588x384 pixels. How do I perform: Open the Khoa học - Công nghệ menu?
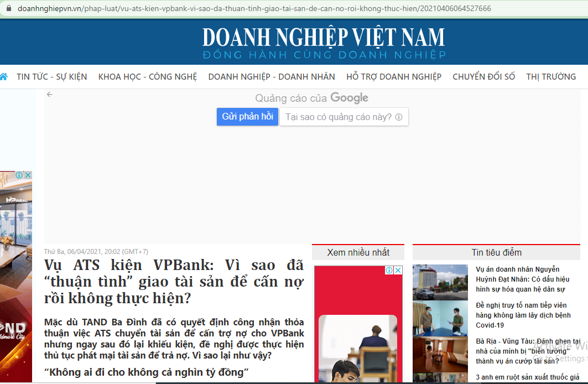click(x=147, y=76)
